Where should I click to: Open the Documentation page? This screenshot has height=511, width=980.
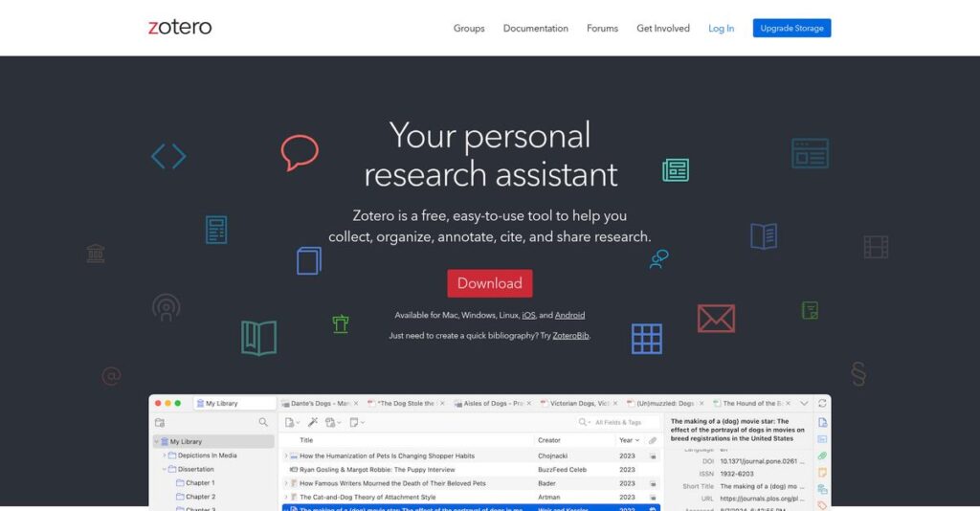click(x=536, y=28)
